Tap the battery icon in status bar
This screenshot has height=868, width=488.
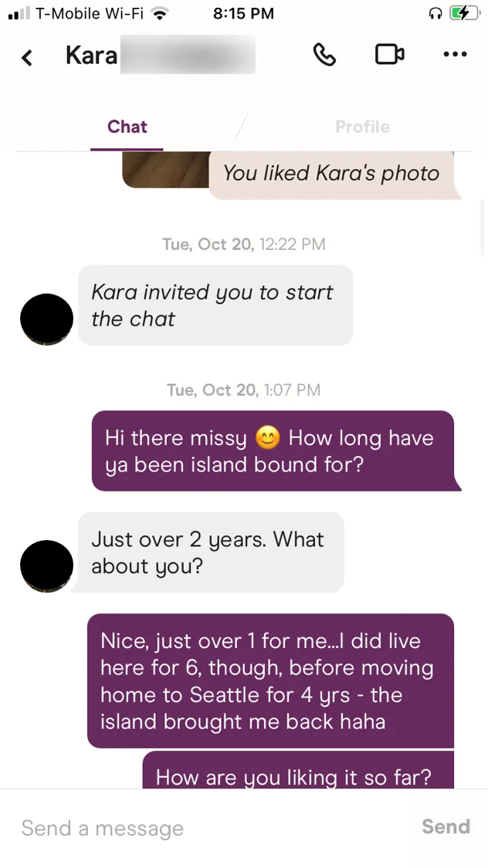pyautogui.click(x=463, y=13)
